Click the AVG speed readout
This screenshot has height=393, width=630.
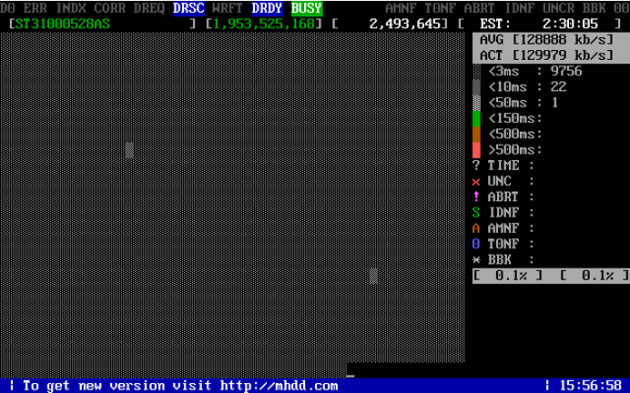[547, 39]
